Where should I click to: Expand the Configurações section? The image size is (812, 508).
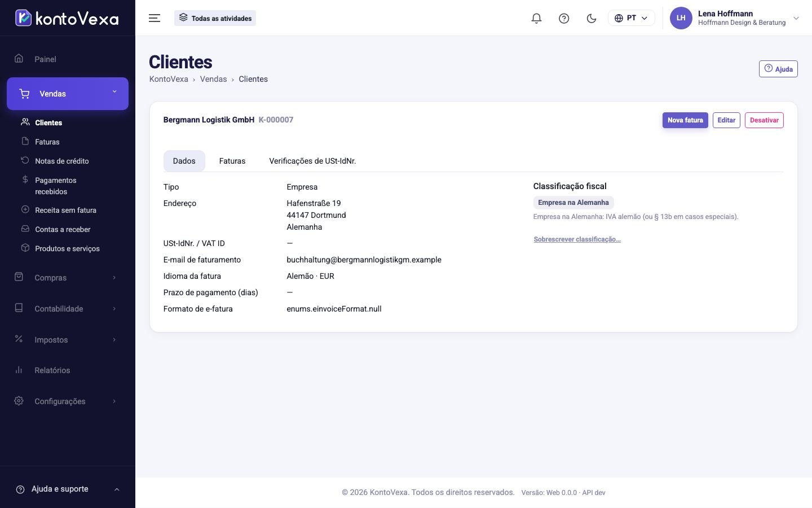pos(68,401)
